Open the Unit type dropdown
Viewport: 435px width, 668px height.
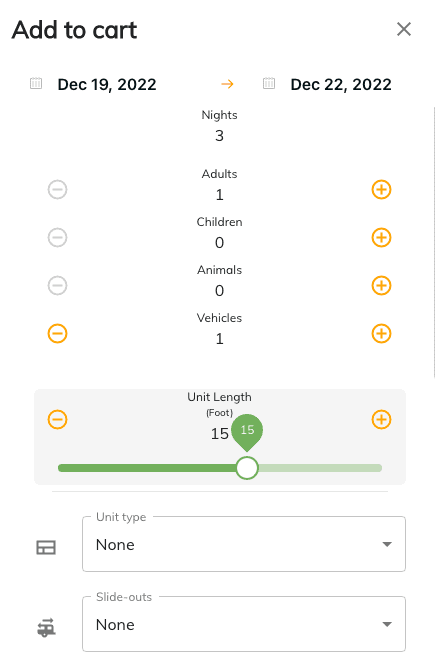(244, 544)
